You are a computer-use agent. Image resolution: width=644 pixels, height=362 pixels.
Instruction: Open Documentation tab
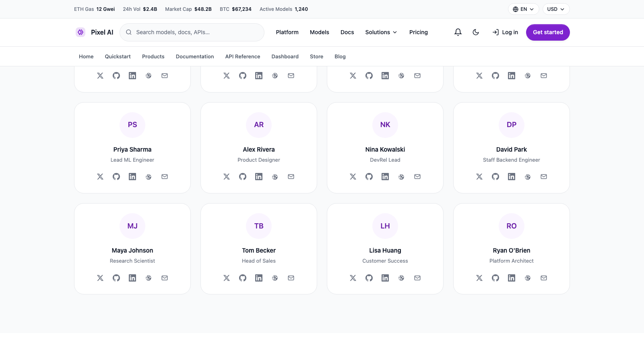tap(195, 57)
